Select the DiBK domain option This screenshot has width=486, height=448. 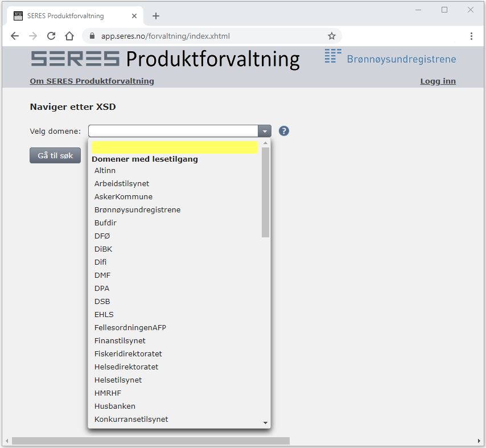click(x=175, y=249)
